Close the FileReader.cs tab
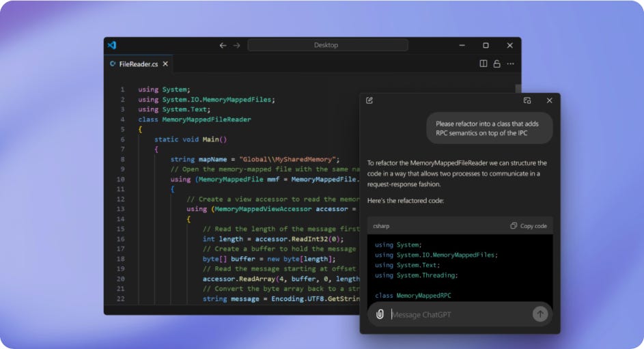Screen dimensions: 644x349 tap(165, 64)
